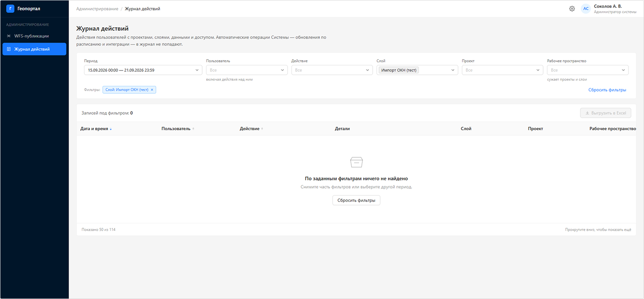The image size is (644, 299).
Task: Click the Геопортал logo icon
Action: (10, 9)
